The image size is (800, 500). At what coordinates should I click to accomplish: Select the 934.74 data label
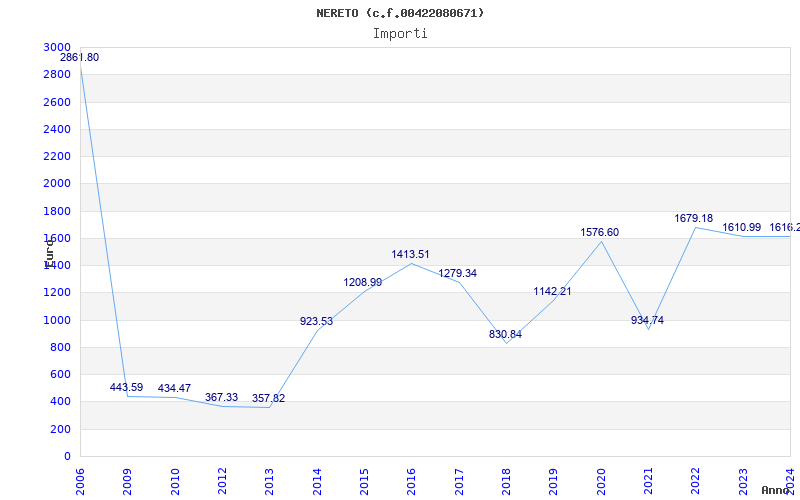click(647, 320)
